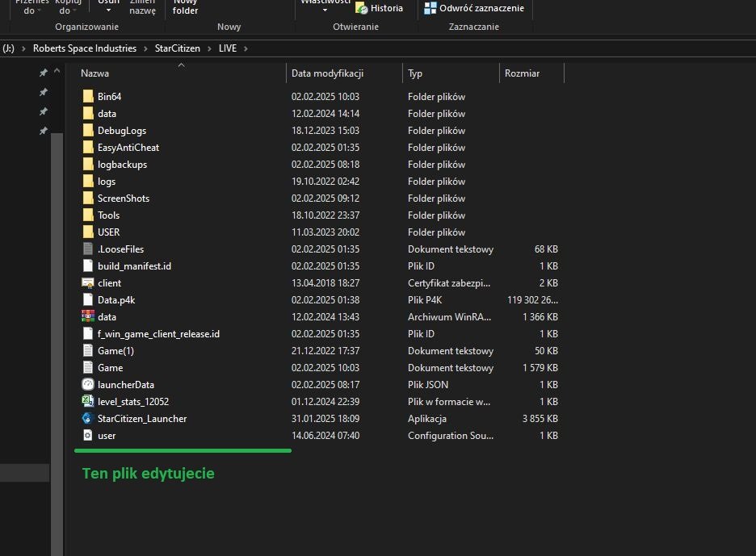Screen dimensions: 756x556
Task: Open the Bin64 folder icon
Action: [88, 96]
